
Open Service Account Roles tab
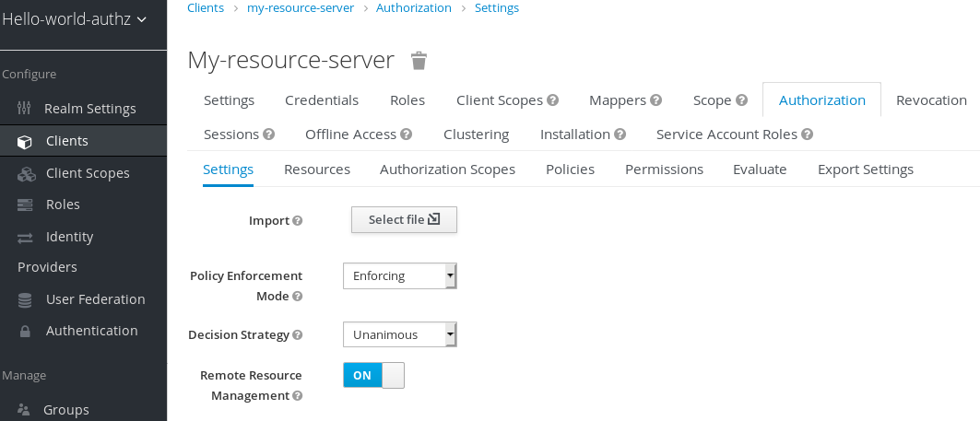pos(726,134)
